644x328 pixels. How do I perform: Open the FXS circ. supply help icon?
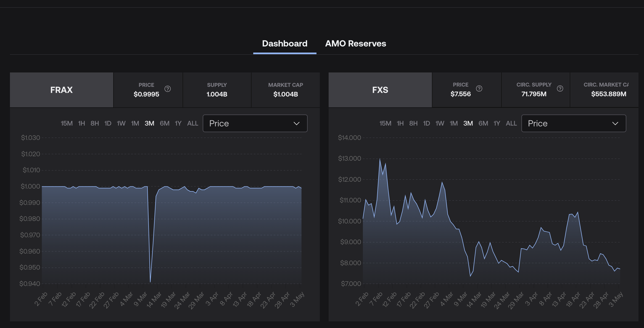[x=560, y=88]
